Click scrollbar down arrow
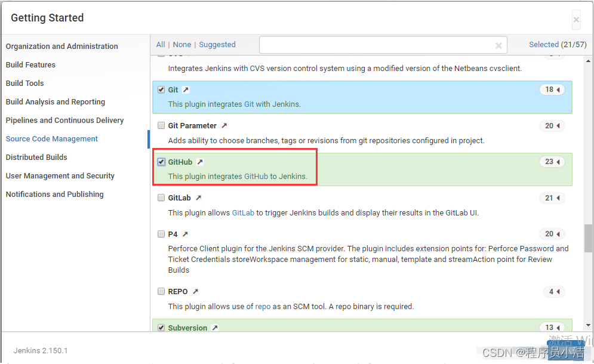Screen dimensions: 594x364 [x=588, y=325]
